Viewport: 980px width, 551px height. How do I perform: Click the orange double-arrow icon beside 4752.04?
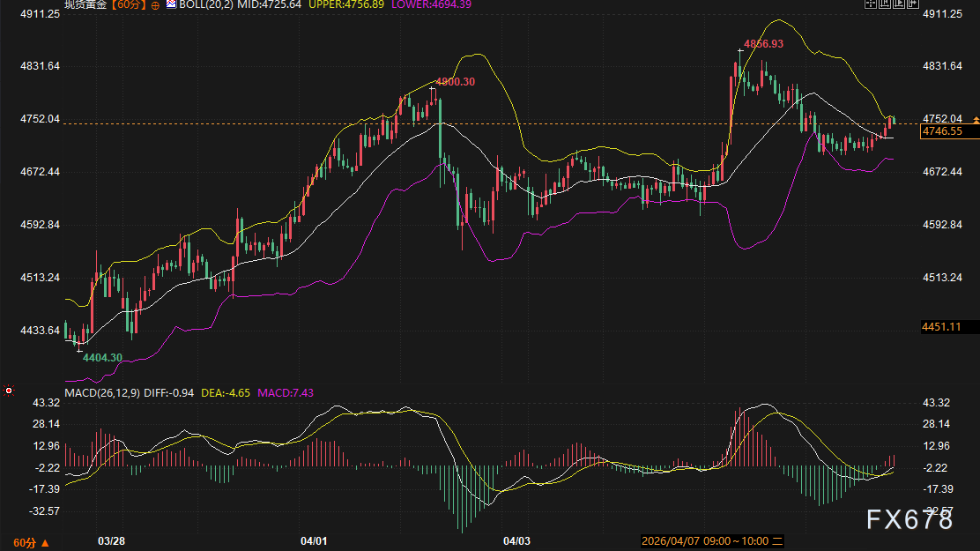tap(975, 119)
